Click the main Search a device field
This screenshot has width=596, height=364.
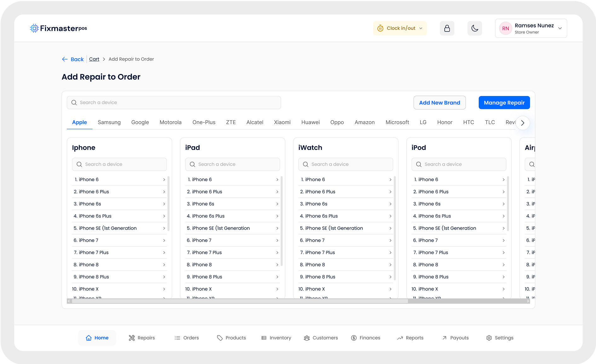(174, 103)
